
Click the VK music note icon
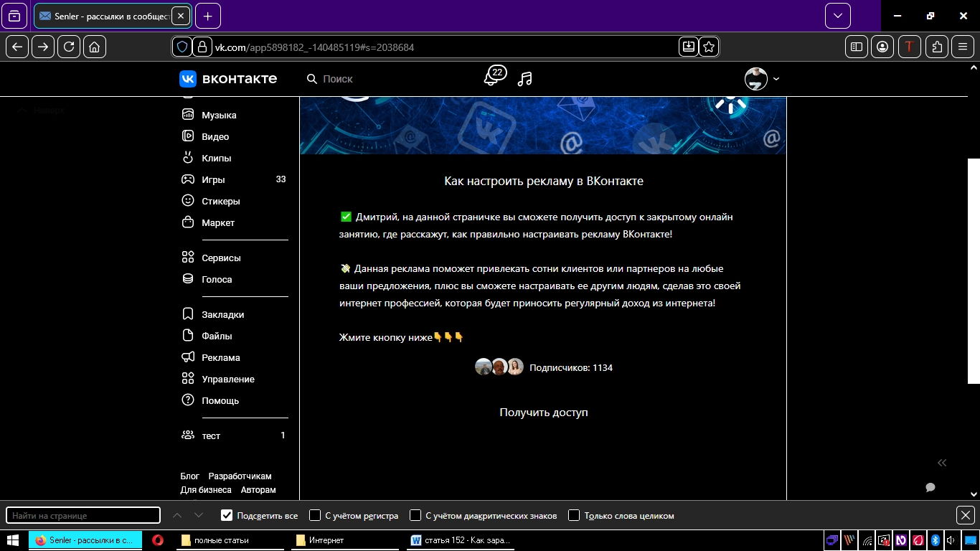click(525, 79)
